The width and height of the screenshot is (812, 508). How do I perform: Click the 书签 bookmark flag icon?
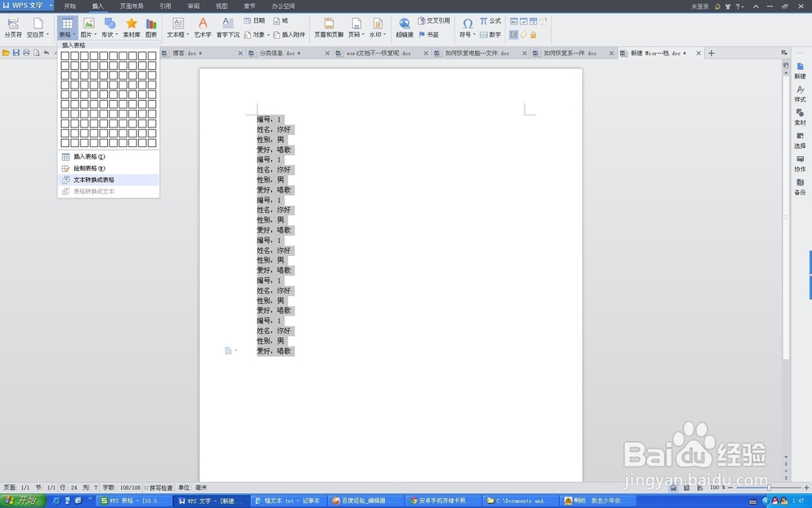coord(421,35)
